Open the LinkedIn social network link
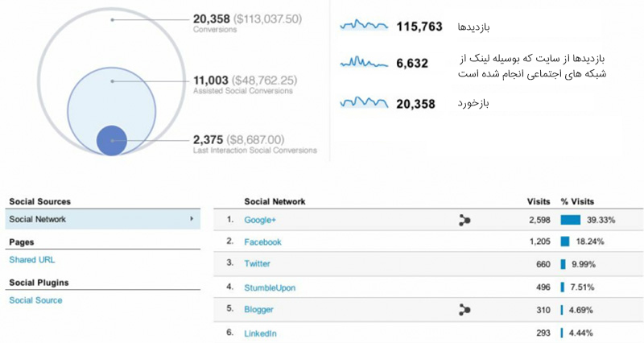644x343 pixels. tap(260, 333)
